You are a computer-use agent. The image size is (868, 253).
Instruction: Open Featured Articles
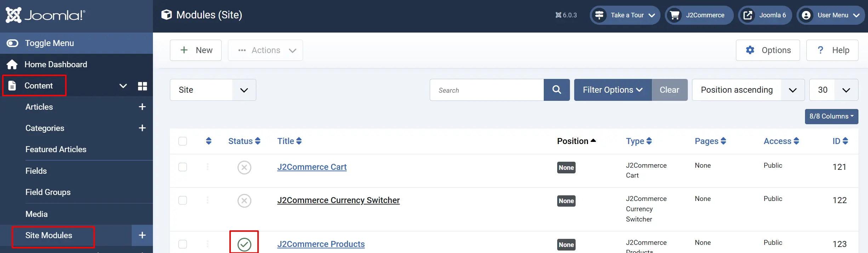click(x=56, y=149)
